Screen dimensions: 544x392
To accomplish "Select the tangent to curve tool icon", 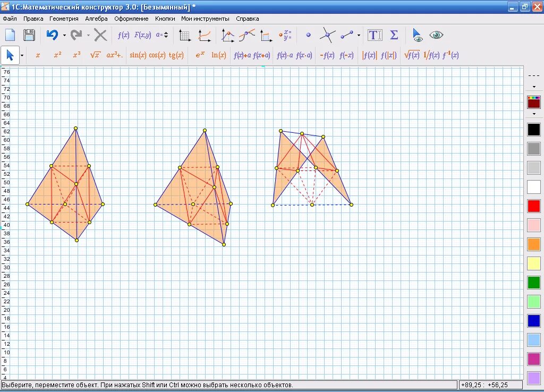I will [x=246, y=36].
